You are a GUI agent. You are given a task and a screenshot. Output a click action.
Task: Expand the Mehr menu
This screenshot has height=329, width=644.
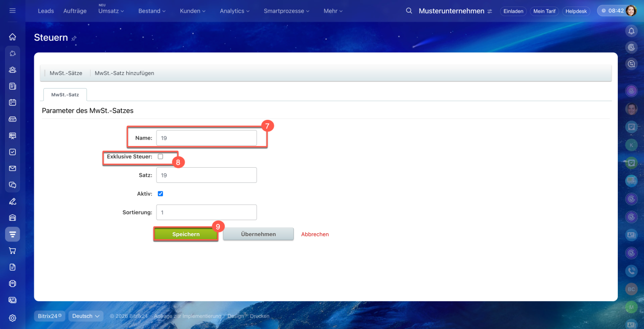pyautogui.click(x=334, y=11)
